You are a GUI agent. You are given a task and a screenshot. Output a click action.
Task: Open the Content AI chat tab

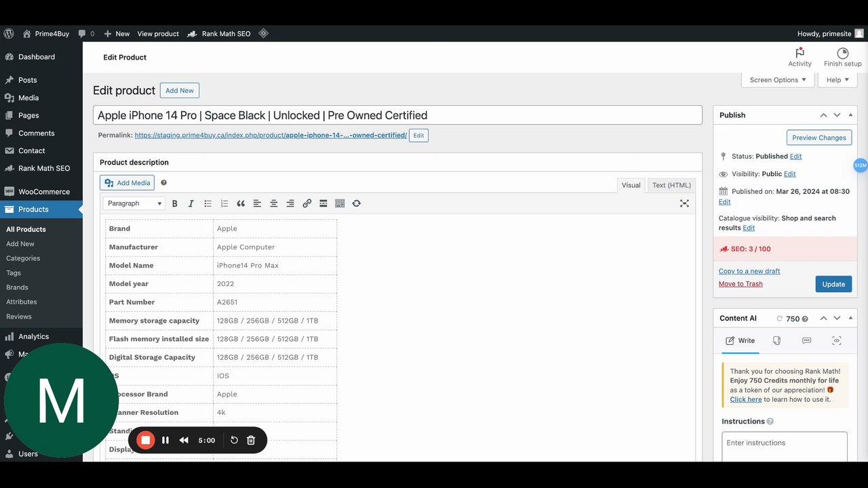pyautogui.click(x=807, y=341)
